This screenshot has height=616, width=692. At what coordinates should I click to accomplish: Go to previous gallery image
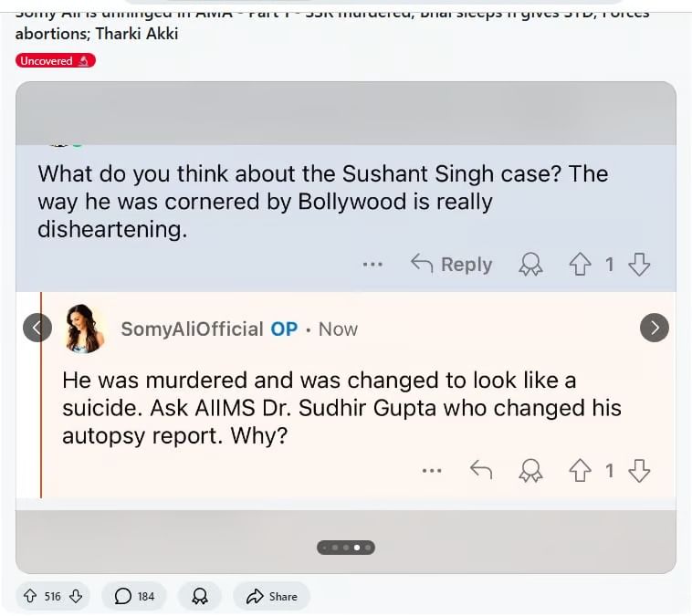[x=37, y=328]
